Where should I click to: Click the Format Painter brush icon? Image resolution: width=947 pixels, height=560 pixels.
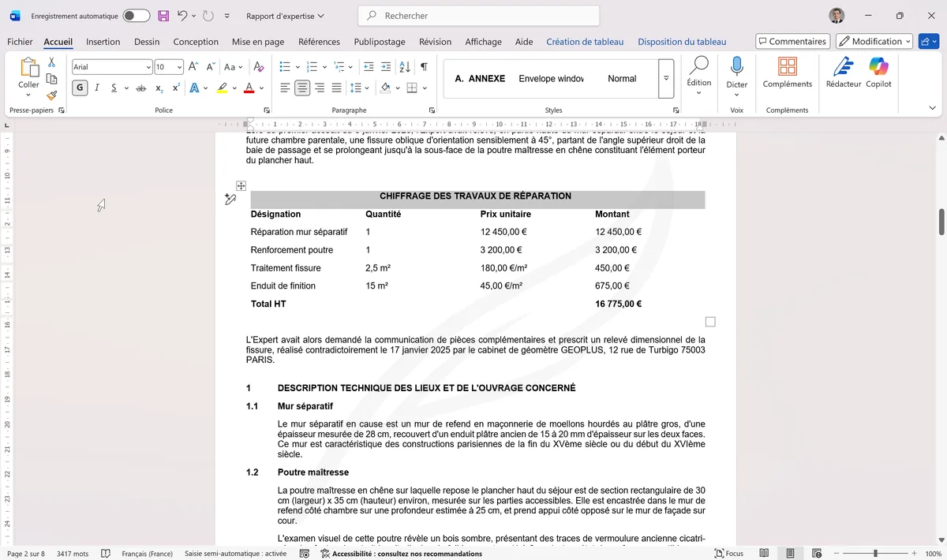[x=52, y=95]
